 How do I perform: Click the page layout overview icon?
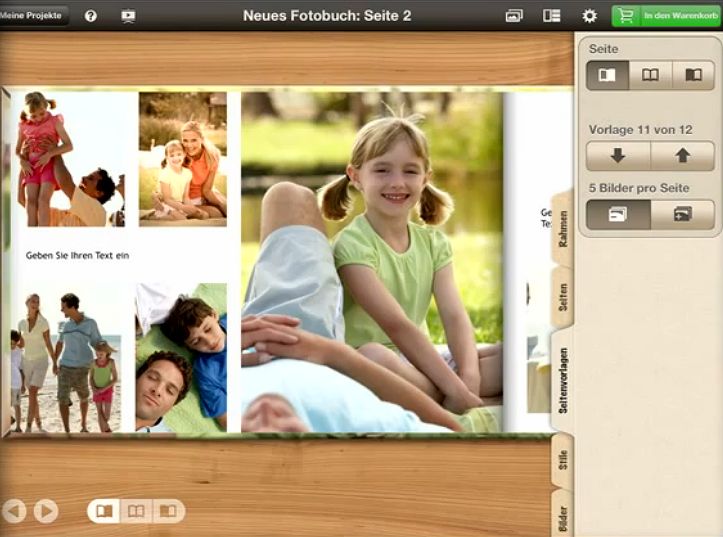(x=551, y=16)
